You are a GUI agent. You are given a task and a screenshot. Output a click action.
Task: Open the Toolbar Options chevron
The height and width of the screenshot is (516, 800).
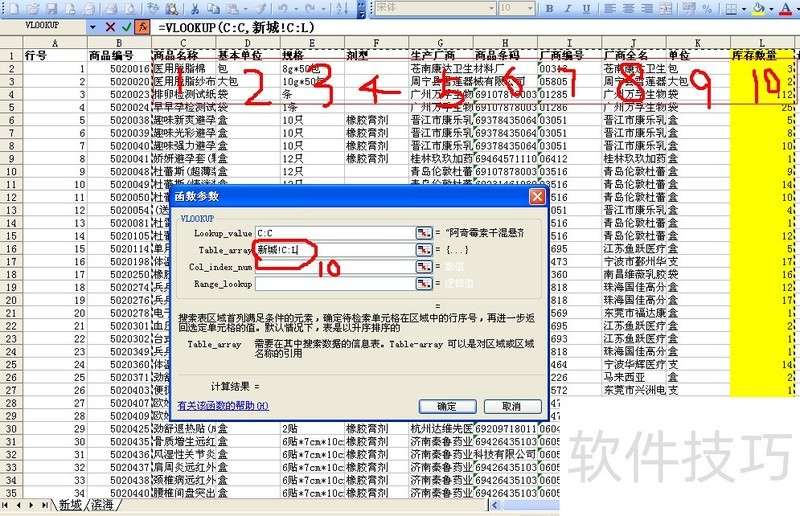click(x=362, y=9)
